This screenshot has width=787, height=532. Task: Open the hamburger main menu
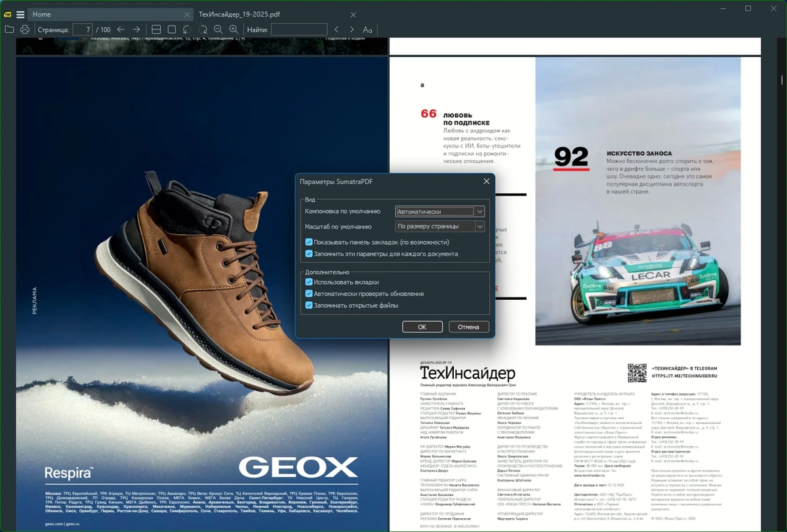[x=20, y=14]
